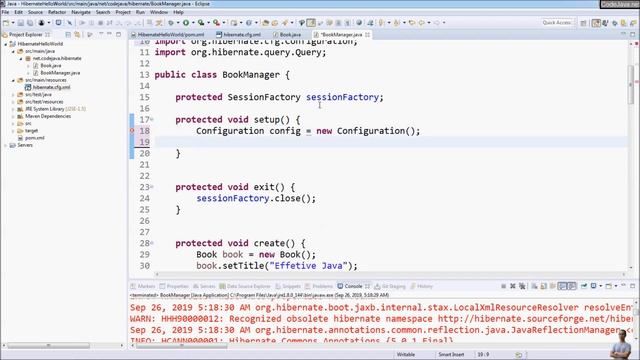Open the Refactor menu
This screenshot has width=640, height=360.
(x=57, y=12)
